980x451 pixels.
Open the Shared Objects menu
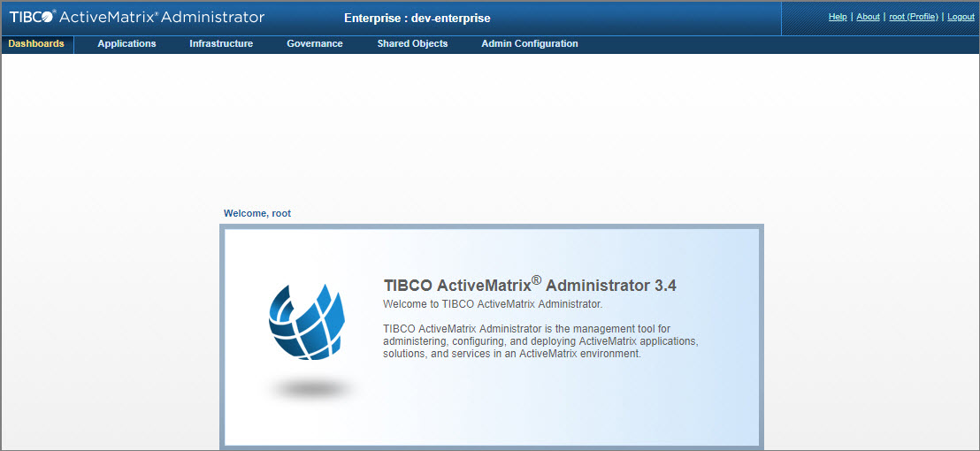click(x=412, y=43)
